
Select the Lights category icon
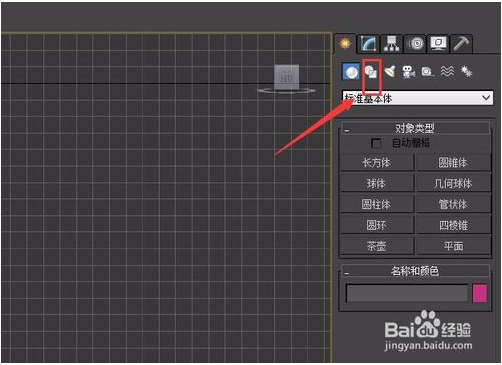pyautogui.click(x=390, y=71)
